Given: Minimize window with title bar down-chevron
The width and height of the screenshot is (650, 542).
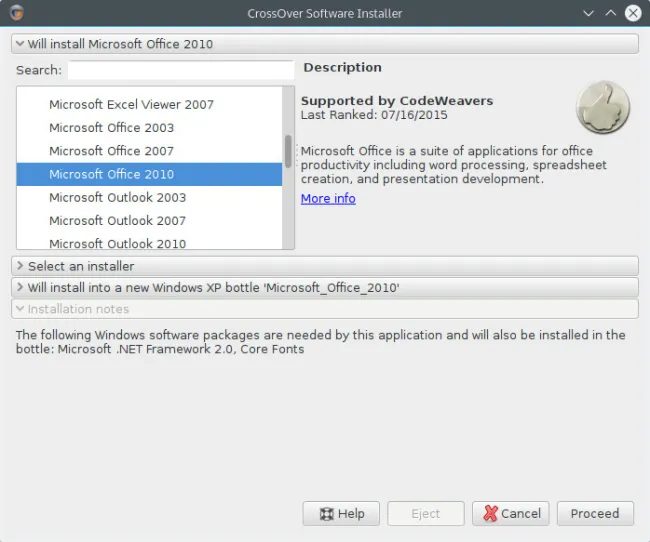Looking at the screenshot, I should [588, 13].
